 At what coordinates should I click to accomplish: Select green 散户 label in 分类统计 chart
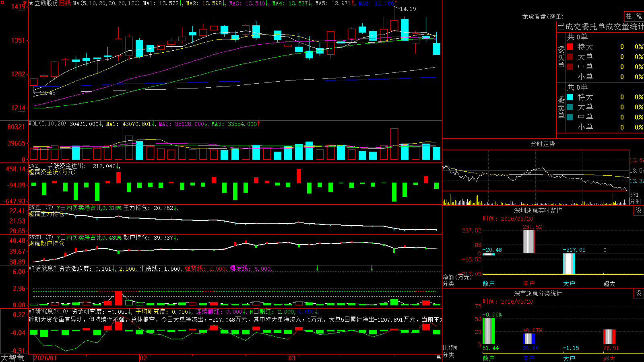click(489, 358)
